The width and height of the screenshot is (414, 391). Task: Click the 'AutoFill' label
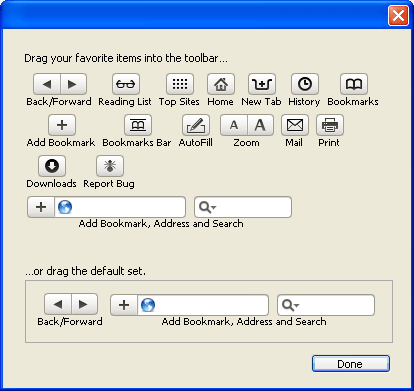[x=196, y=143]
